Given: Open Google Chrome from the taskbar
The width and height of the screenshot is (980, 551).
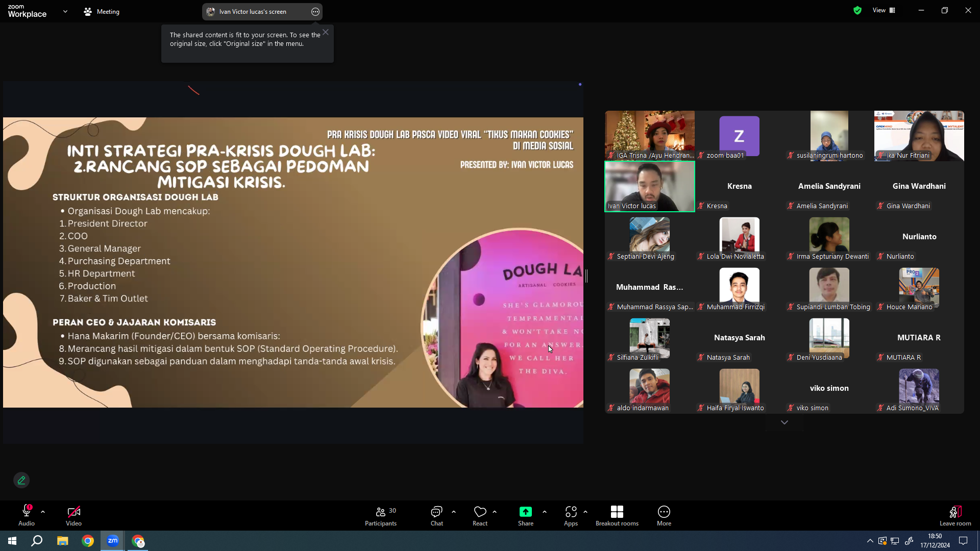Looking at the screenshot, I should [88, 541].
